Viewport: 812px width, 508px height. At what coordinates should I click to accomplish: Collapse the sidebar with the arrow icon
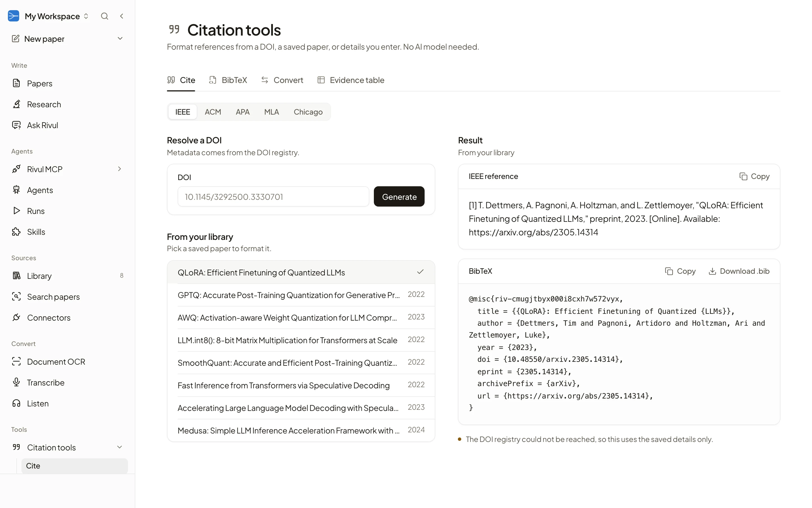tap(122, 16)
